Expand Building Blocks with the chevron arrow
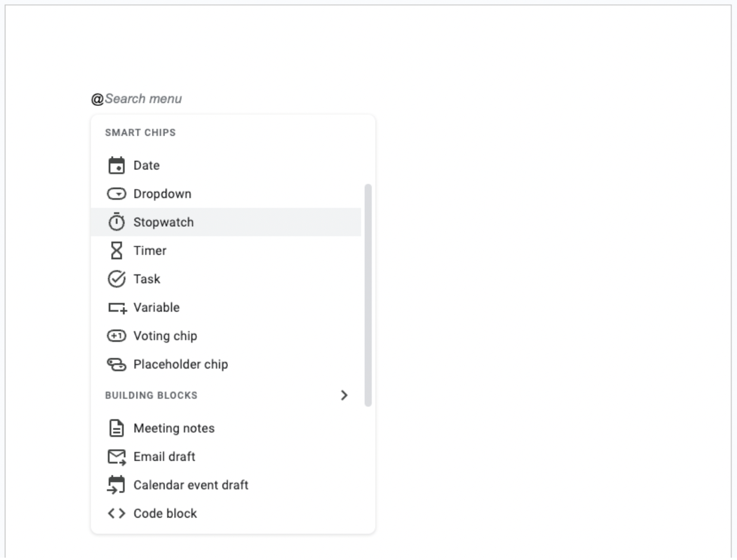 pyautogui.click(x=343, y=395)
